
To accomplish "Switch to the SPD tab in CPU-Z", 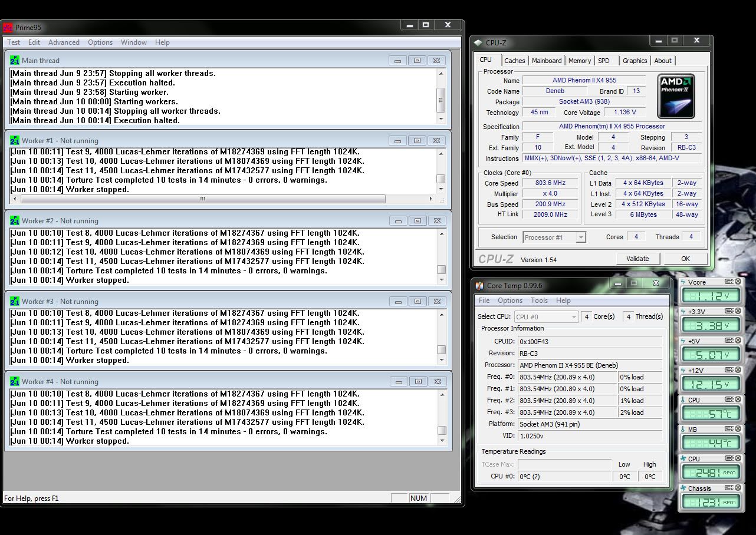I will tap(604, 61).
